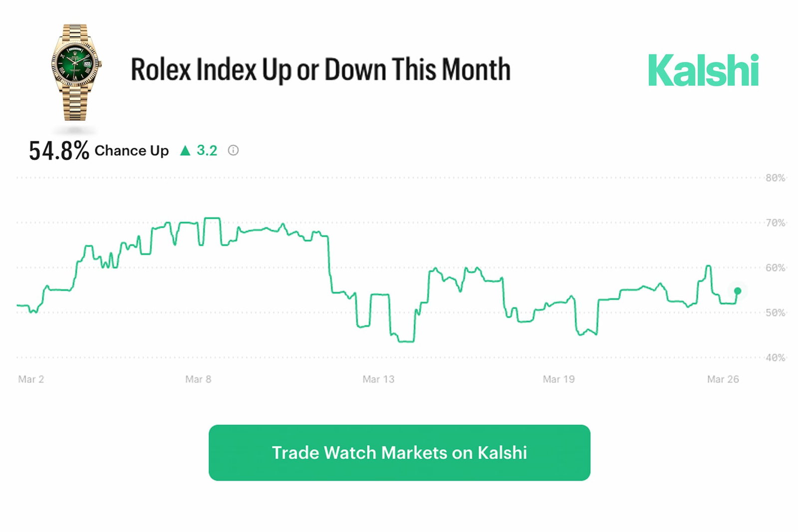The image size is (798, 532).
Task: Click the Mar 8 date label
Action: 198,379
